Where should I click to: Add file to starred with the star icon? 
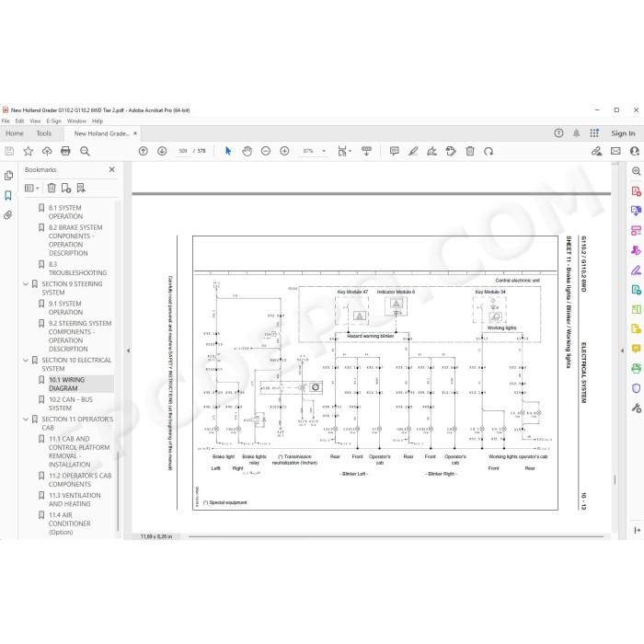click(28, 151)
